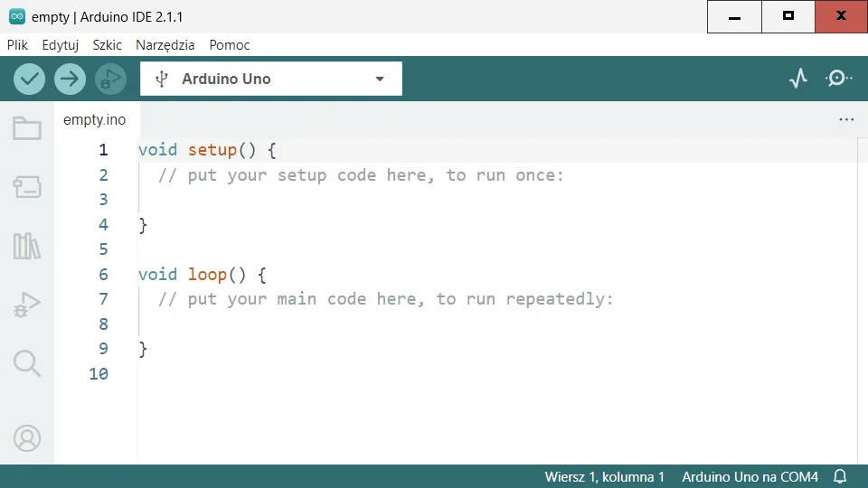Close the Arduino IDE window

(842, 16)
